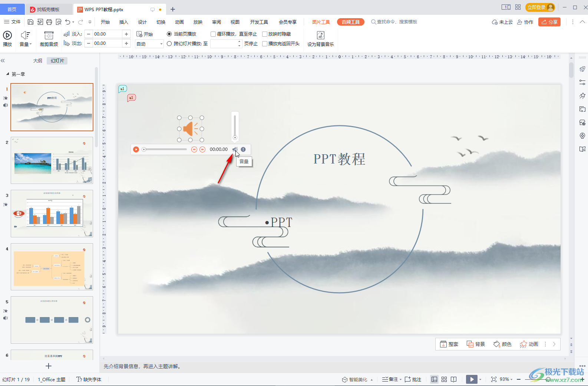Click the save file icon
Screen dimensions: 588x386
click(31, 22)
